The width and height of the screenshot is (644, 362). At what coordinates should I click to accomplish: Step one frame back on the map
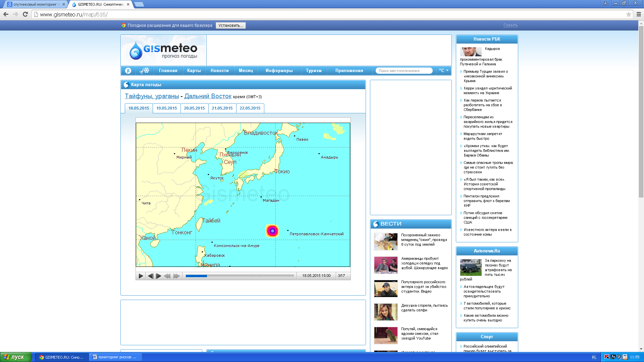pyautogui.click(x=150, y=276)
